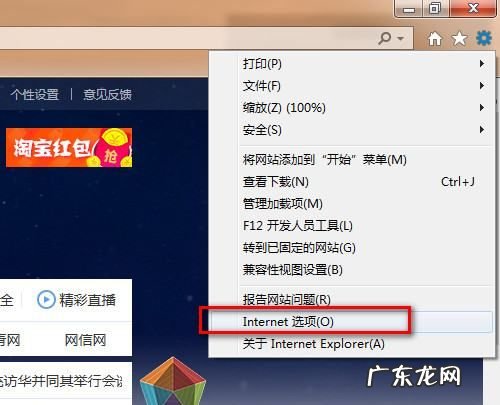Click the address bar search magnifier
Screen dimensions: 500x405
(385, 38)
